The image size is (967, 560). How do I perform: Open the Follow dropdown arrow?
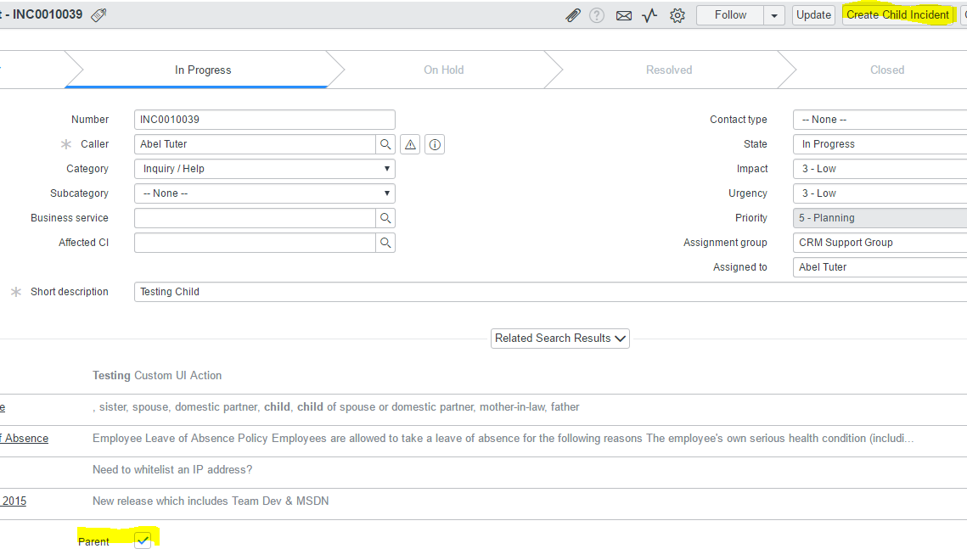coord(774,15)
